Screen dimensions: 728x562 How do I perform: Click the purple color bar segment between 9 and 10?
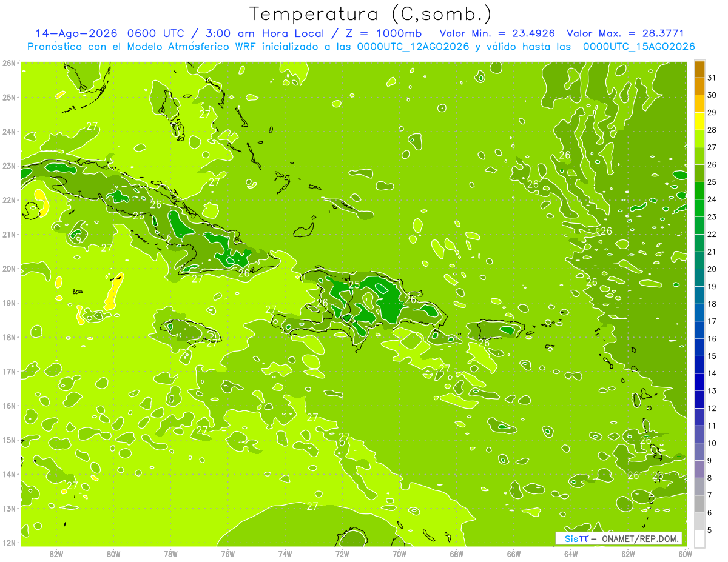click(699, 452)
